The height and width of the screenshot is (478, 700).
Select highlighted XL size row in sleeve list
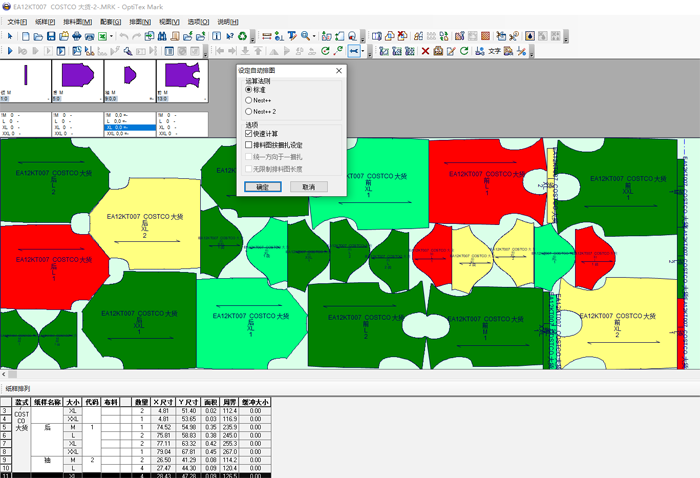pyautogui.click(x=130, y=128)
